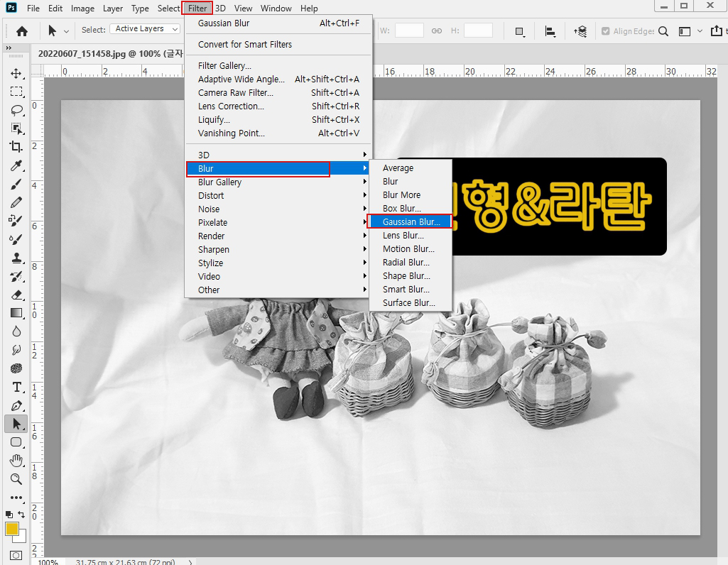Image resolution: width=728 pixels, height=565 pixels.
Task: Select the Hand tool
Action: click(x=16, y=461)
